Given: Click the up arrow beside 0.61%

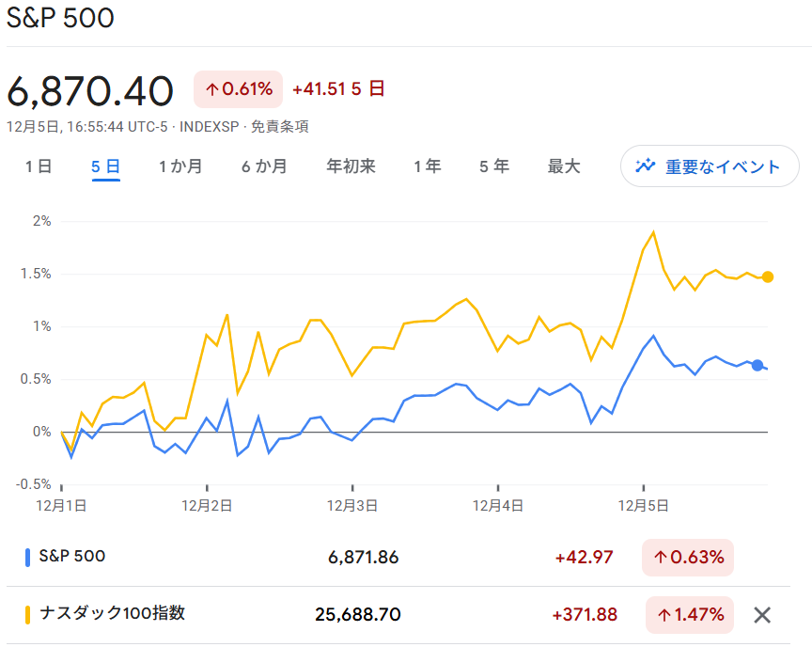Looking at the screenshot, I should [x=212, y=88].
